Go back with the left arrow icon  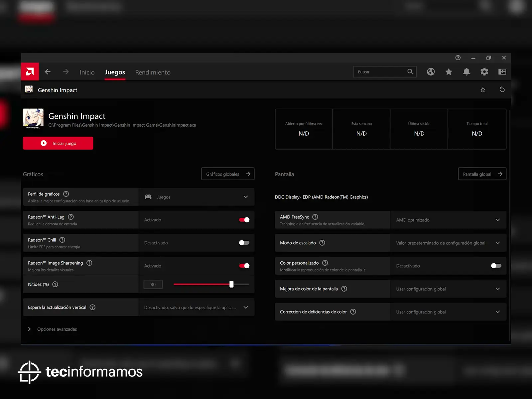click(x=48, y=72)
